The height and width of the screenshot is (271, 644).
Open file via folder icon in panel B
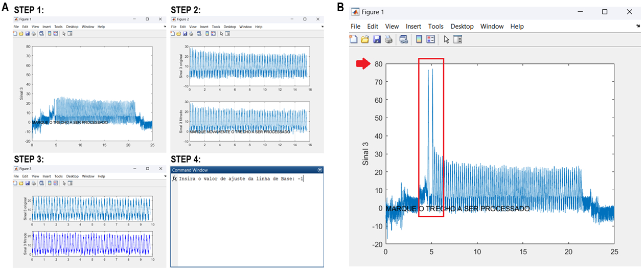pos(365,39)
